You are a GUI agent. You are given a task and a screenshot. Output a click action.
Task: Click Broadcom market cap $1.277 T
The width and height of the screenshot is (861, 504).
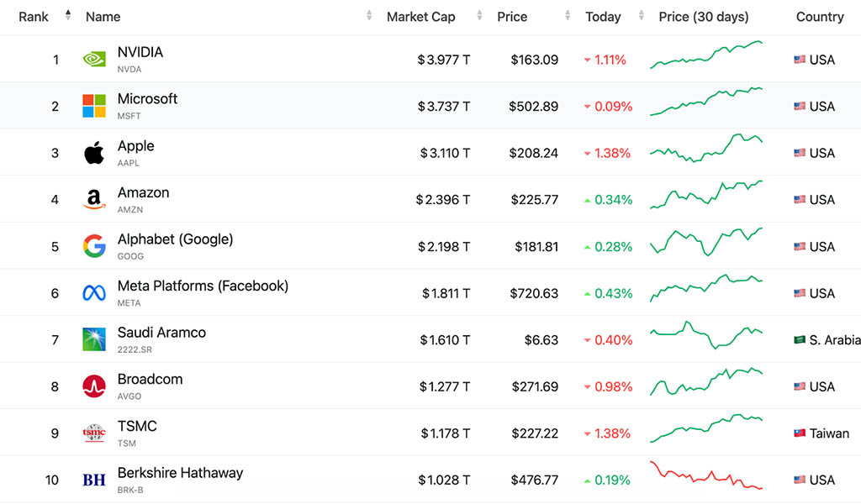(445, 386)
